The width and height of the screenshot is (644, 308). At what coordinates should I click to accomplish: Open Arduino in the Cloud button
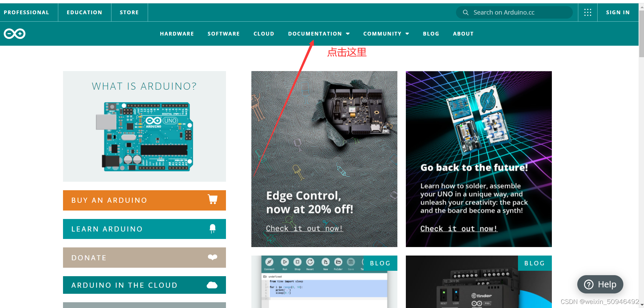pyautogui.click(x=144, y=285)
